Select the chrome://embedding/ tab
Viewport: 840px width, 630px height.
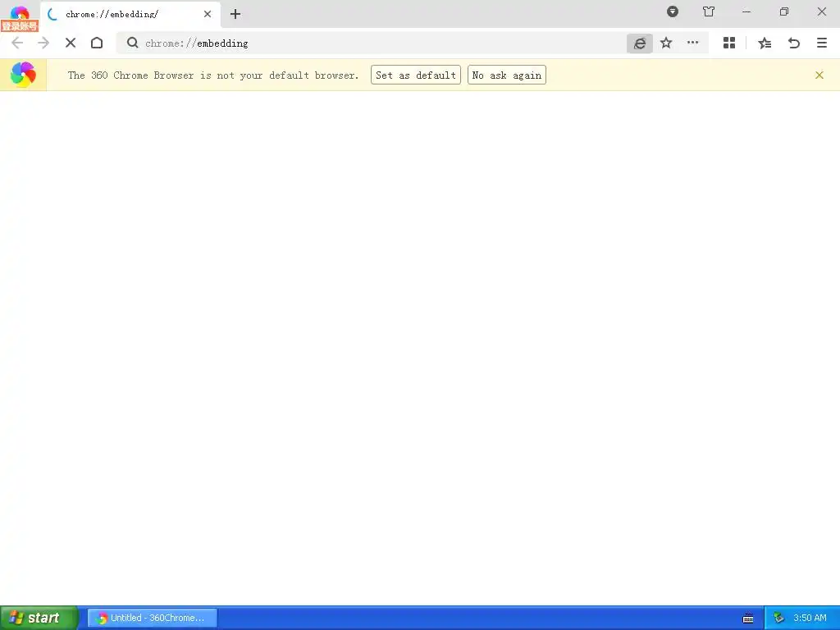pos(130,15)
